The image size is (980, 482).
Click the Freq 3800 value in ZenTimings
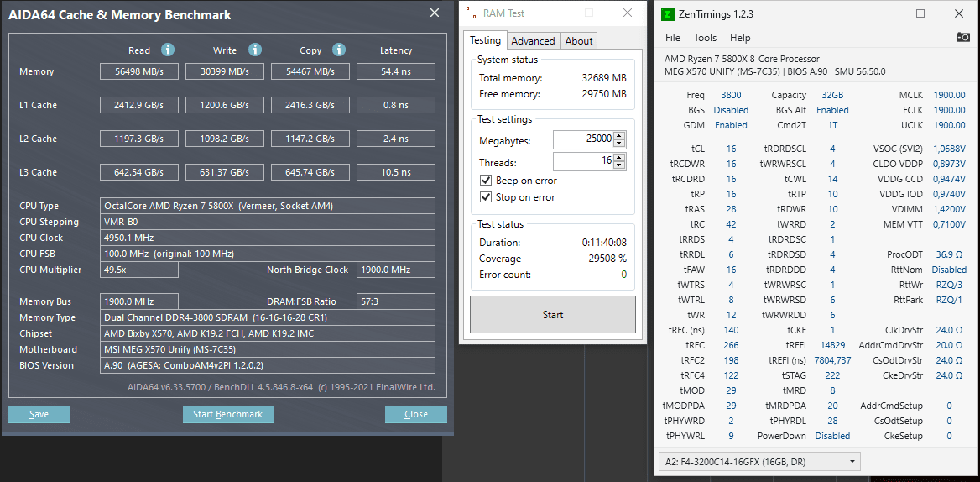point(731,95)
